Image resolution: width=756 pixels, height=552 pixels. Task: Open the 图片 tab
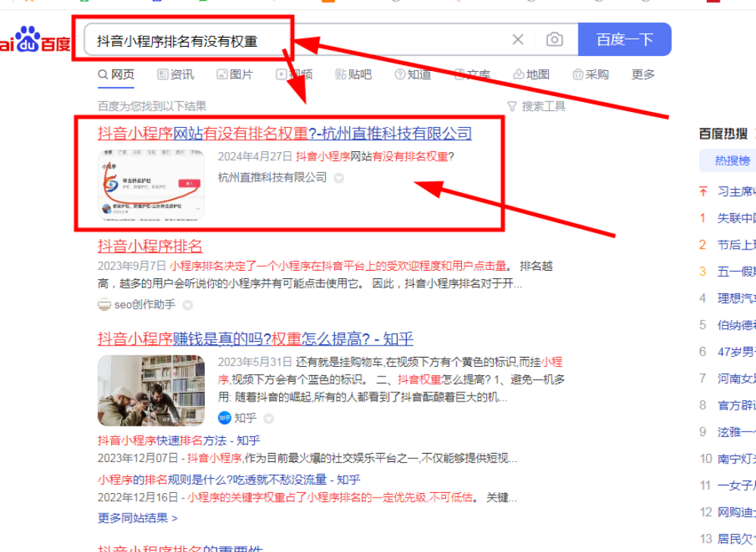click(x=235, y=75)
